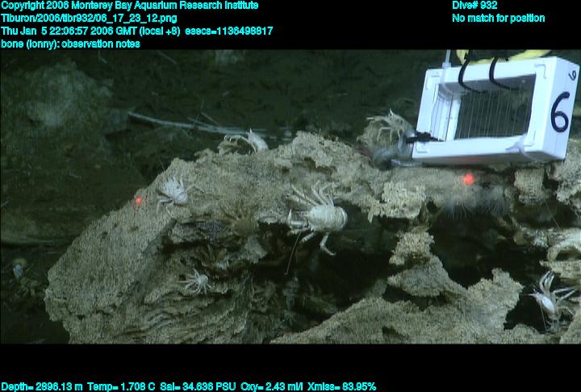Image resolution: width=581 pixels, height=392 pixels.
Task: Click the crab beside left laser dot
Action: click(x=173, y=191)
